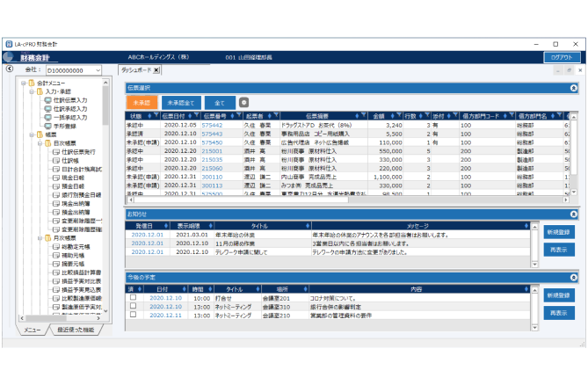Click the monitor icon for 仕訳伝票入力

[48, 100]
